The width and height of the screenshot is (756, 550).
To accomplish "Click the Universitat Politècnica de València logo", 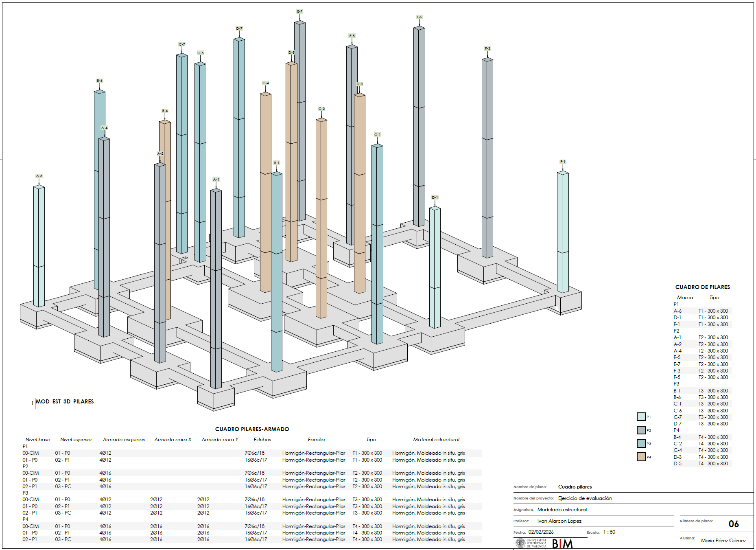I will 531,543.
